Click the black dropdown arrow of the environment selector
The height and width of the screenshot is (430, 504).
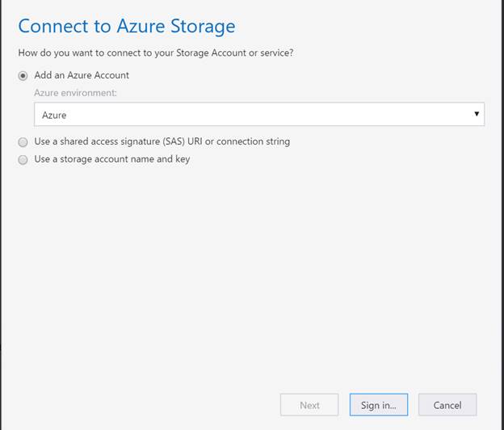point(477,114)
